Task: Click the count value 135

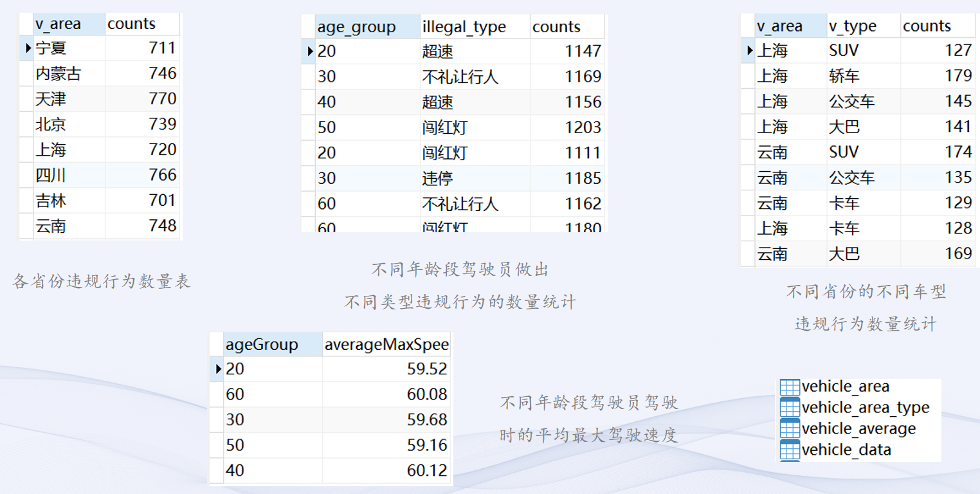Action: tap(958, 178)
